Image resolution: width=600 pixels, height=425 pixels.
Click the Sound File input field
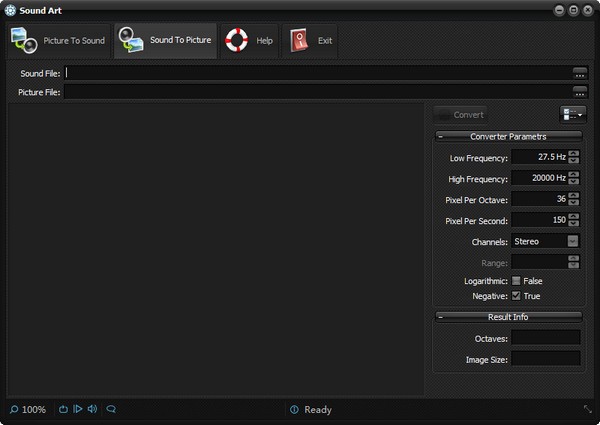tap(318, 73)
